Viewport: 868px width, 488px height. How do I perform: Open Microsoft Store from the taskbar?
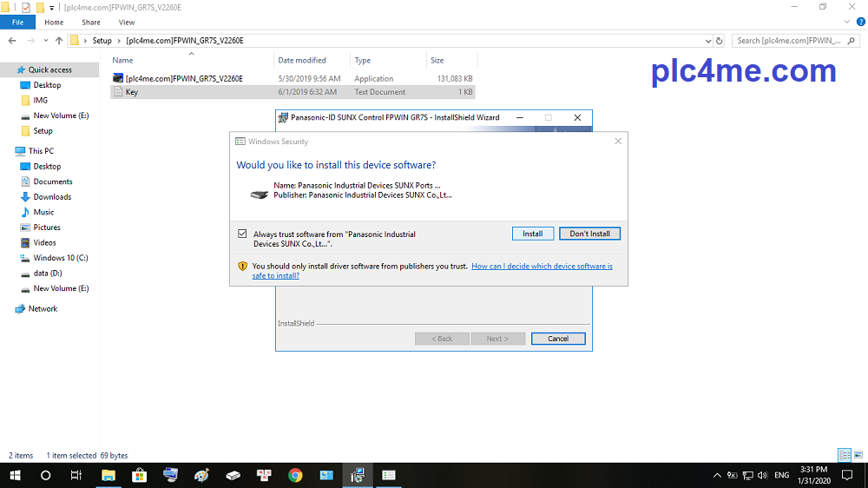pos(139,475)
